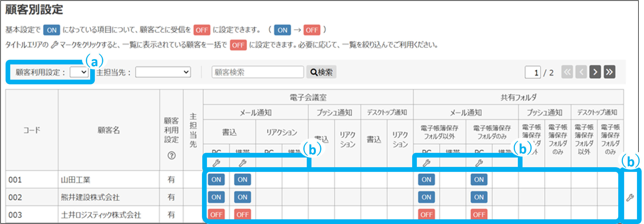This screenshot has width=644, height=224.
Task: Click wrench under 共有フォルダ 電子帳簿保存フォルダのみ PC column
Action: pos(479,163)
